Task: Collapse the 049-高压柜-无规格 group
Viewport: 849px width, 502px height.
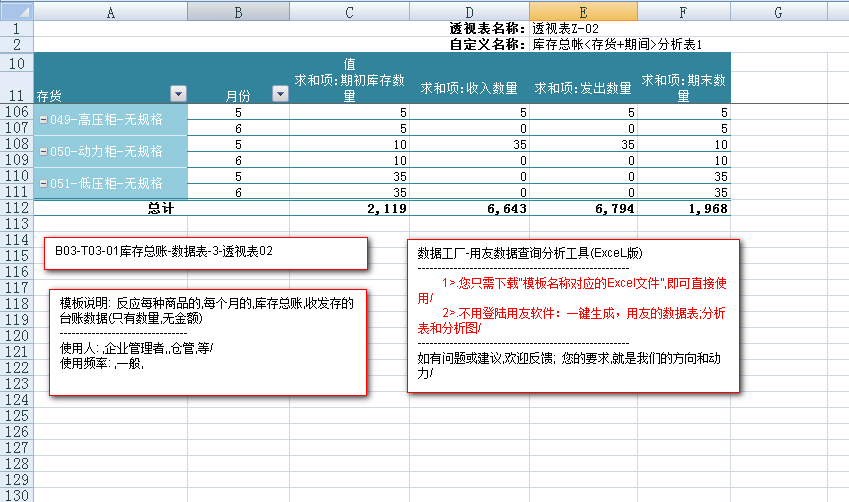Action: tap(43, 120)
